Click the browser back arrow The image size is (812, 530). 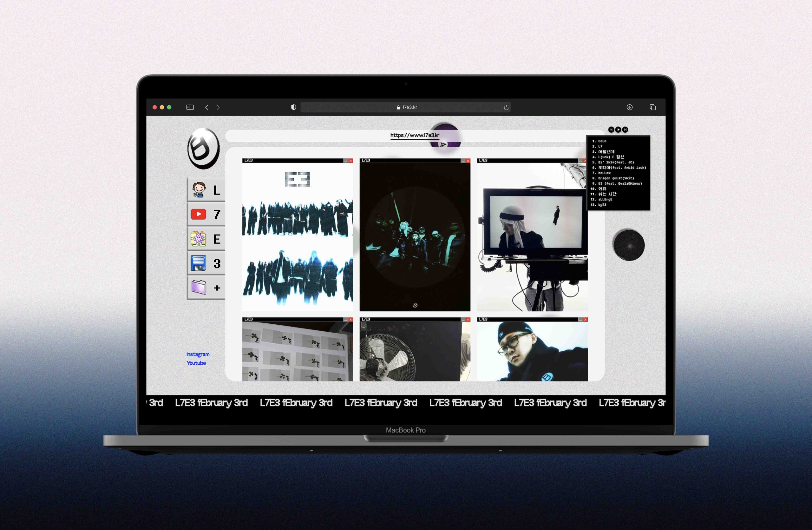click(x=207, y=107)
